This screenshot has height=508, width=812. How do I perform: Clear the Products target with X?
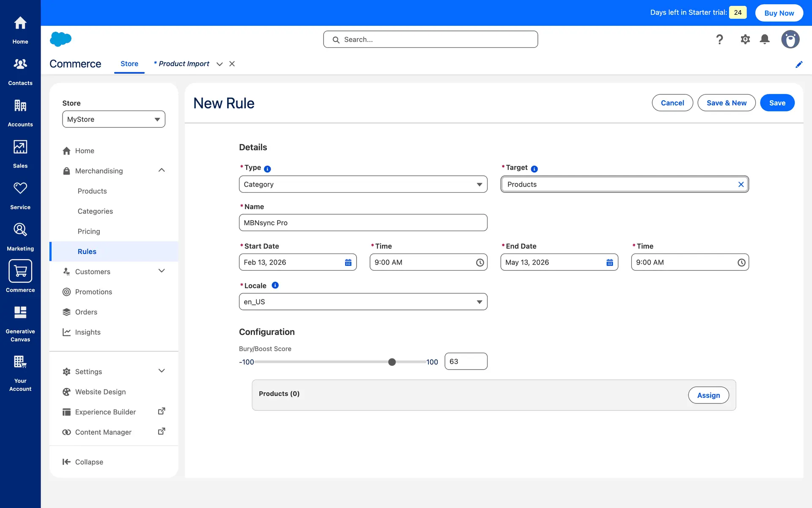[741, 185]
